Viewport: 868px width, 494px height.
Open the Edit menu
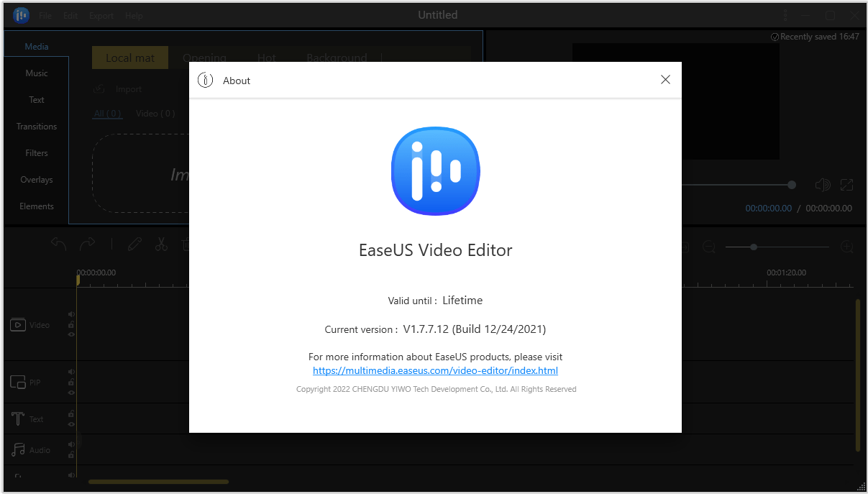point(70,15)
